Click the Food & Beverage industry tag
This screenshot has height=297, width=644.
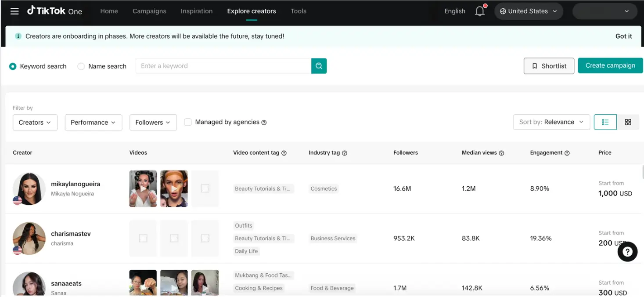pos(332,288)
